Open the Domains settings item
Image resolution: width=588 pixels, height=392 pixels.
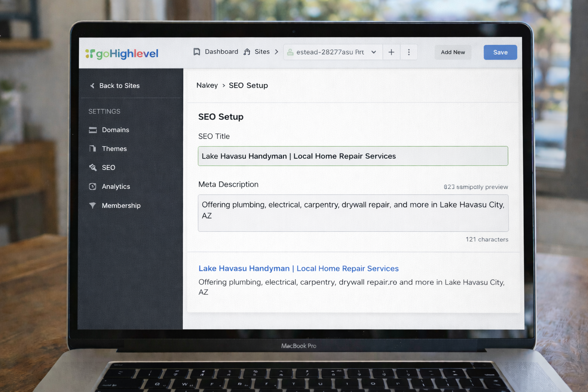click(115, 130)
